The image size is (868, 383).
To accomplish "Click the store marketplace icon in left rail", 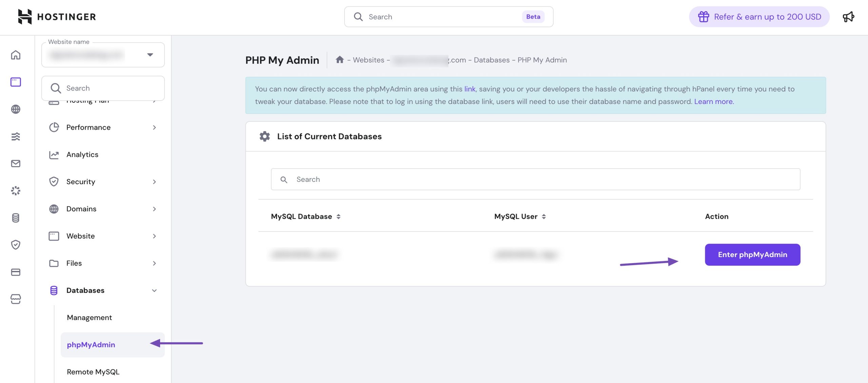I will (x=16, y=299).
